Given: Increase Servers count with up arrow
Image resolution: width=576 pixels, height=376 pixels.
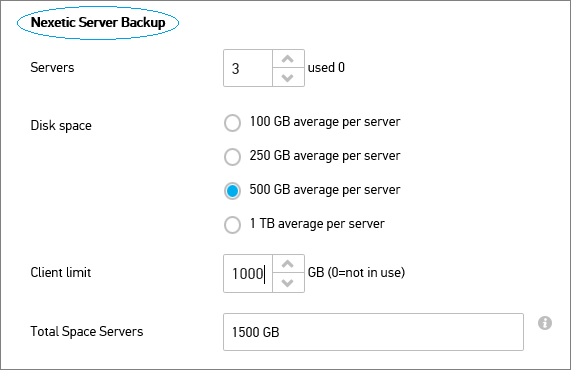Looking at the screenshot, I should (288, 59).
